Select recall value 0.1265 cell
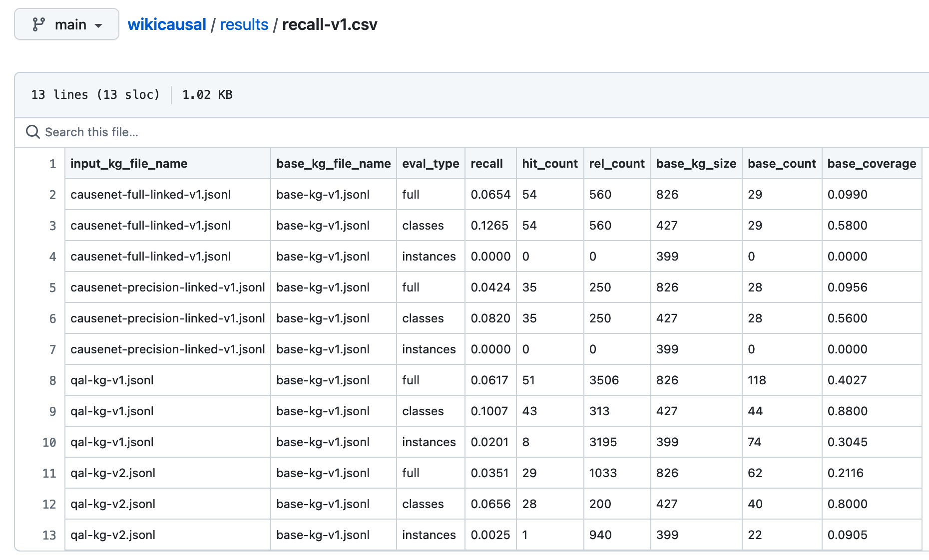The width and height of the screenshot is (929, 560). (489, 226)
